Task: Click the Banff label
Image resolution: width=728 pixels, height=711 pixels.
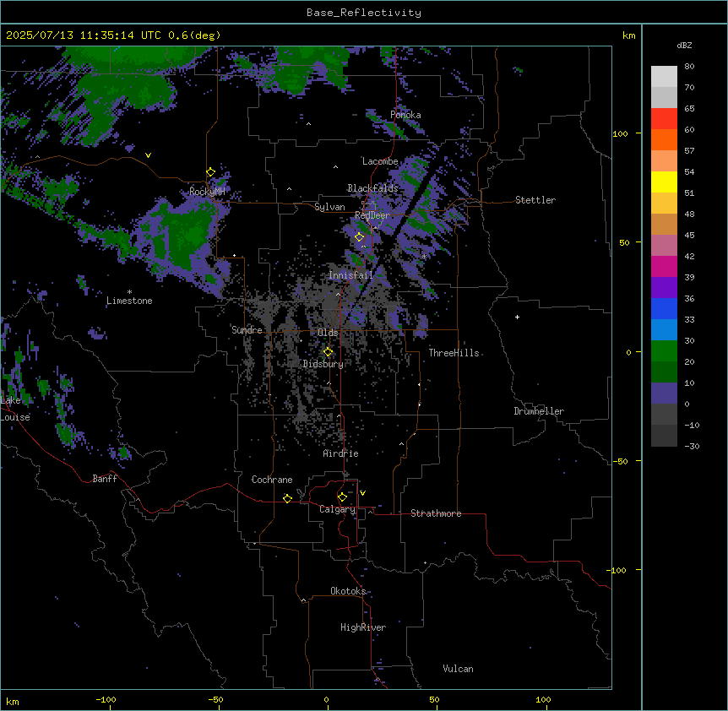Action: pos(105,479)
